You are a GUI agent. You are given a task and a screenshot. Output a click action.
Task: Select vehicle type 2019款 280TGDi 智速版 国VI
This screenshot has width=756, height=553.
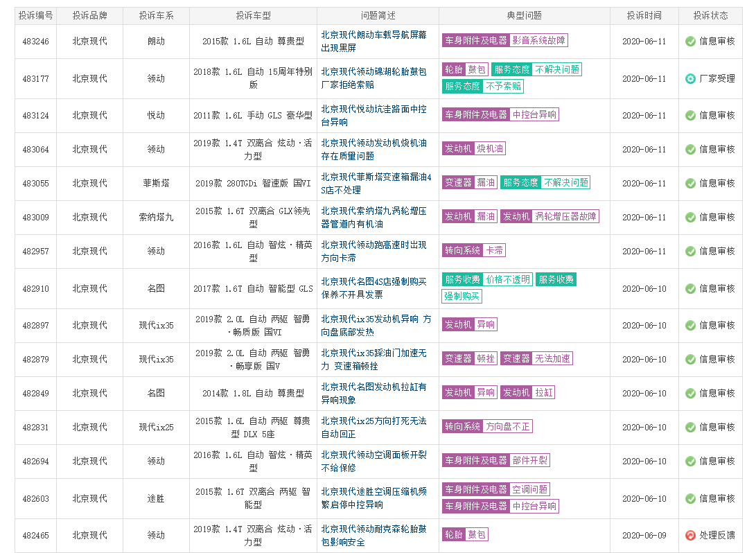pos(253,183)
